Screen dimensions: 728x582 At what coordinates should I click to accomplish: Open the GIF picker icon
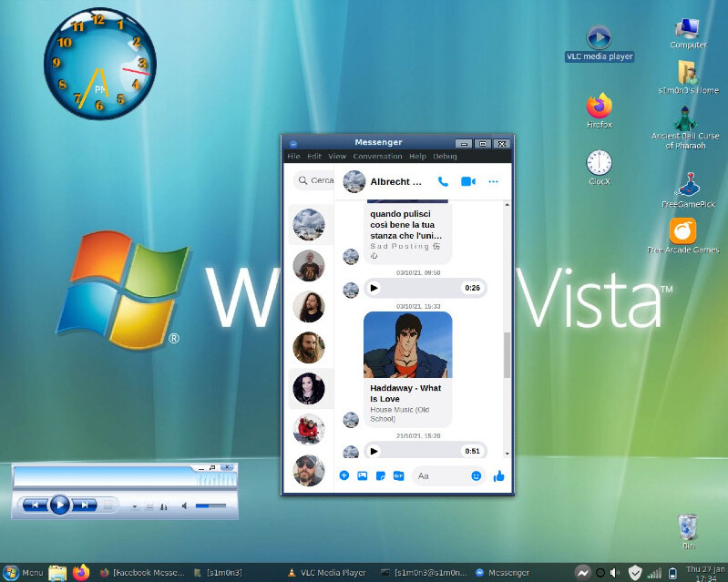coord(398,475)
